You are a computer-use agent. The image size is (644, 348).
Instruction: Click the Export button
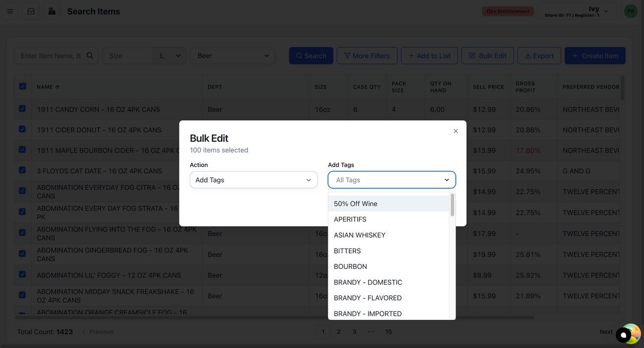point(539,56)
